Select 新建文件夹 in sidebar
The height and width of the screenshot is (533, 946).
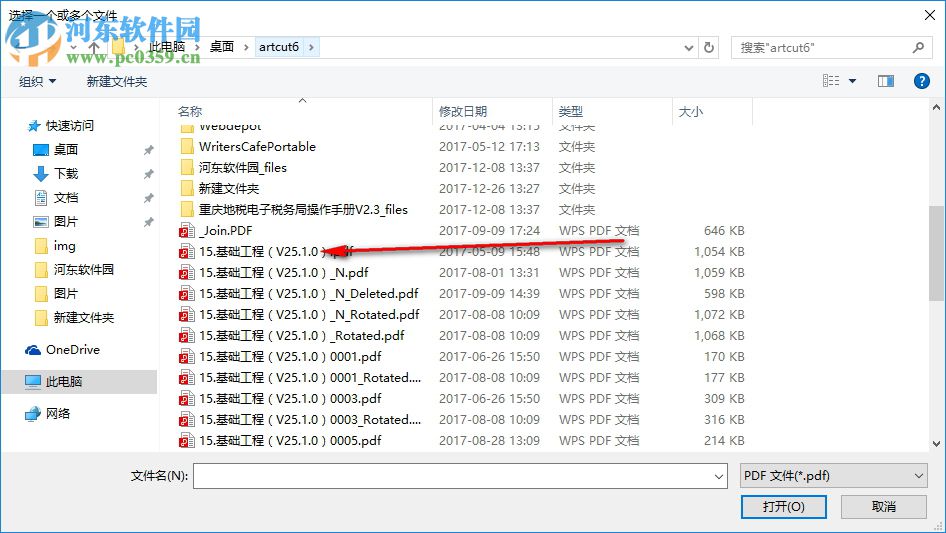(x=83, y=318)
